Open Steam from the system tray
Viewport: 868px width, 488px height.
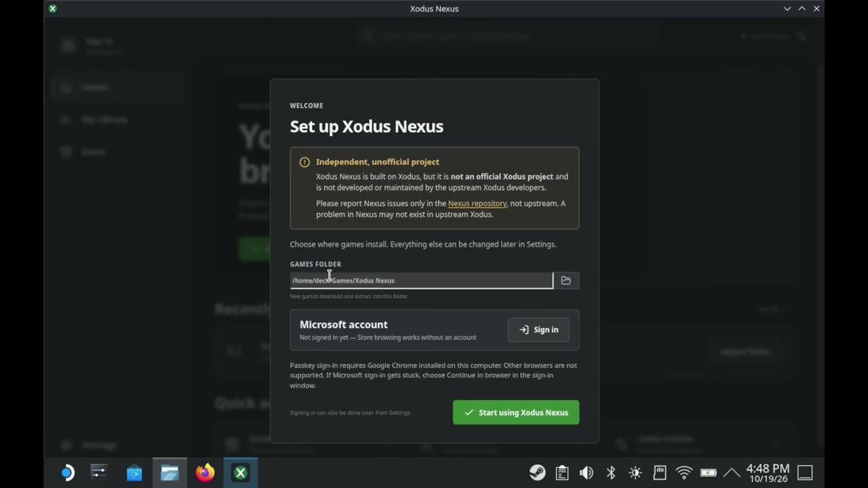coord(537,472)
